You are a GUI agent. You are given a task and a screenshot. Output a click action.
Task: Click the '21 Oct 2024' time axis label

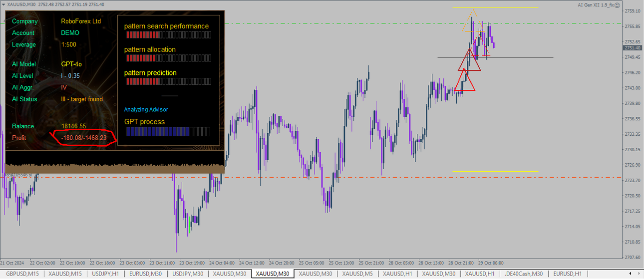point(12,263)
